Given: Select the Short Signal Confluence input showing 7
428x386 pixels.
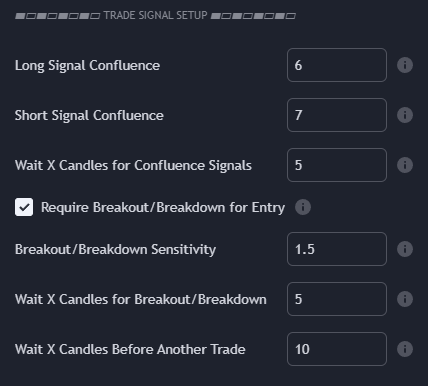Looking at the screenshot, I should 337,115.
